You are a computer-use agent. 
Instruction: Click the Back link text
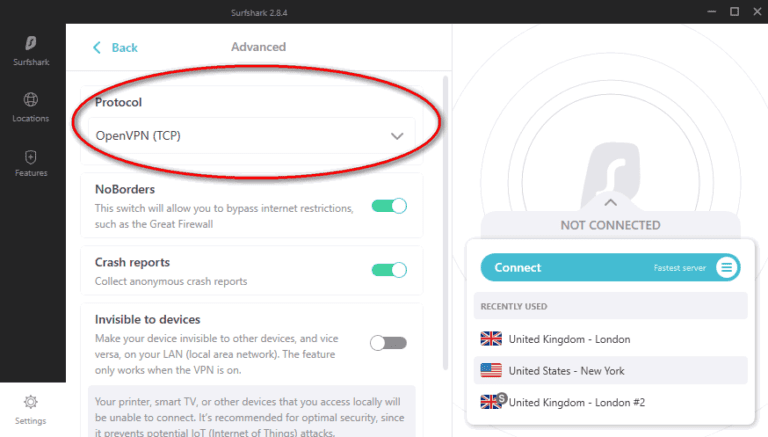pos(125,47)
